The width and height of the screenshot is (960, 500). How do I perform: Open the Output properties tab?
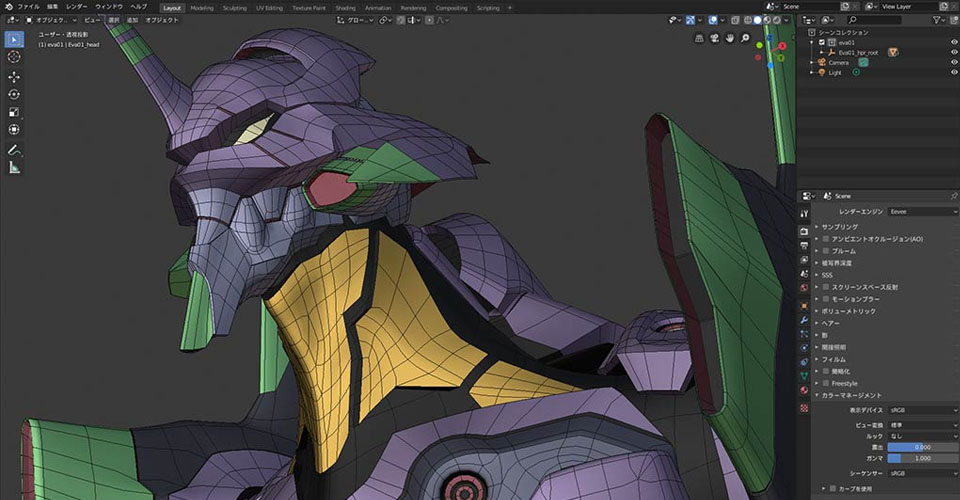[804, 245]
